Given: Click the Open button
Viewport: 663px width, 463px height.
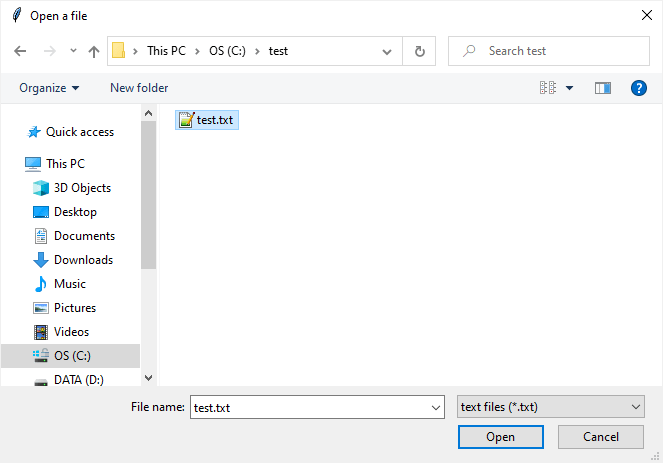Looking at the screenshot, I should [501, 437].
